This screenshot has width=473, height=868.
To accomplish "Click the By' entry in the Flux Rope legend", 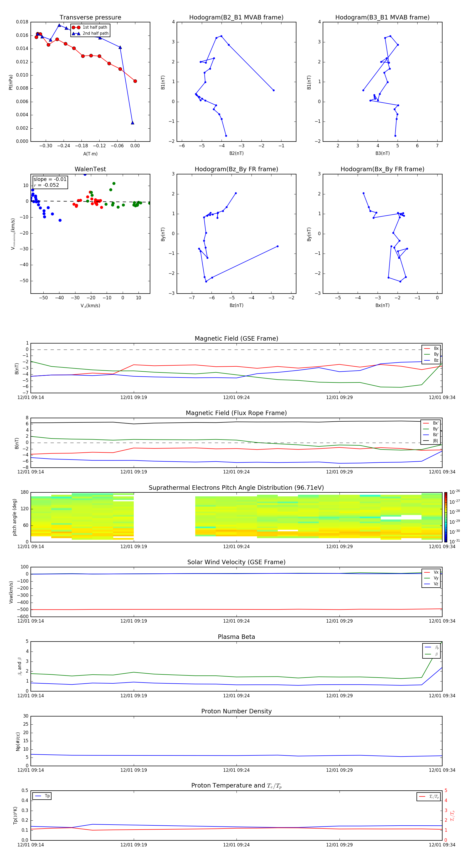I will pos(431,429).
